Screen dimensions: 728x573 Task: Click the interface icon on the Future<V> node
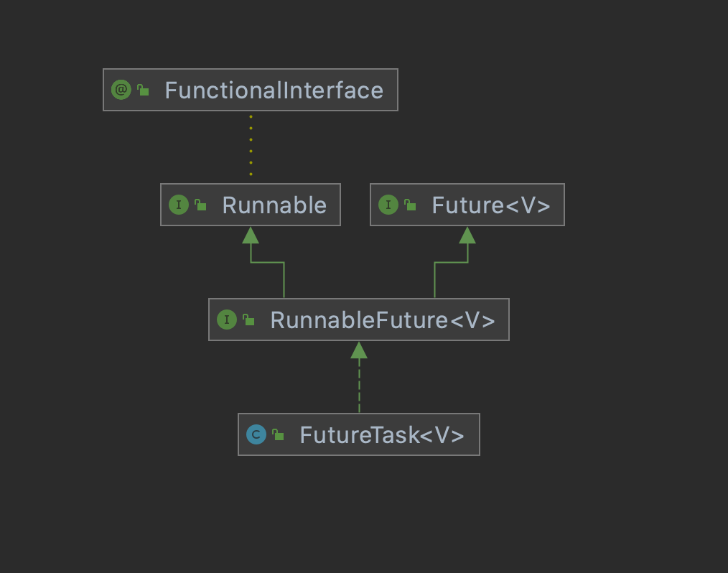click(x=388, y=205)
